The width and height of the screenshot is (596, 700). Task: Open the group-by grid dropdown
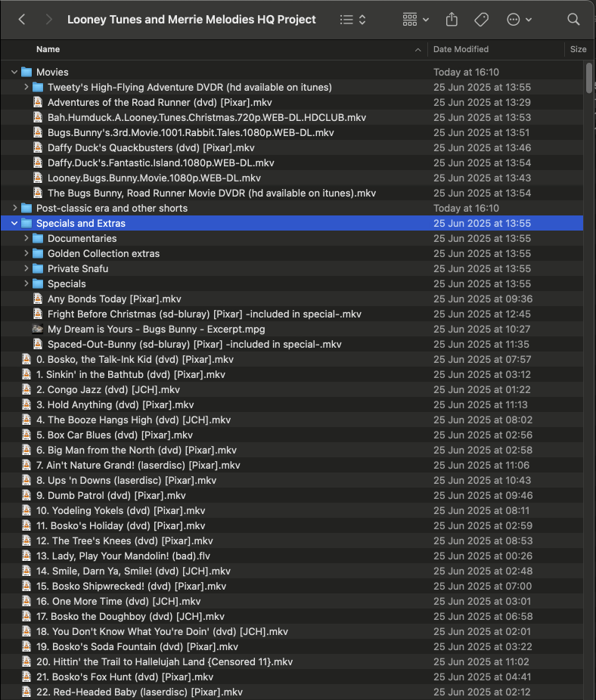(x=415, y=20)
